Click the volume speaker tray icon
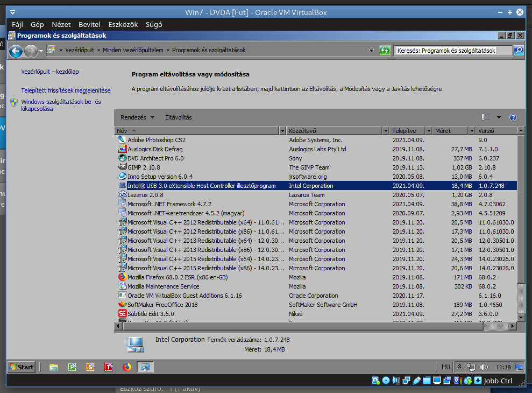 tap(484, 367)
